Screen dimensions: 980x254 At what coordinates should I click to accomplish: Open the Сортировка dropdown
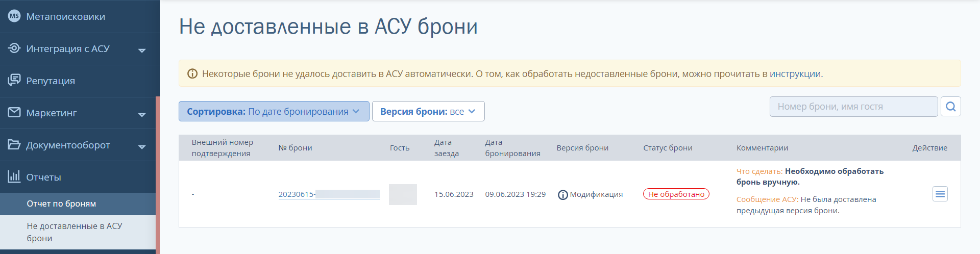[x=274, y=111]
